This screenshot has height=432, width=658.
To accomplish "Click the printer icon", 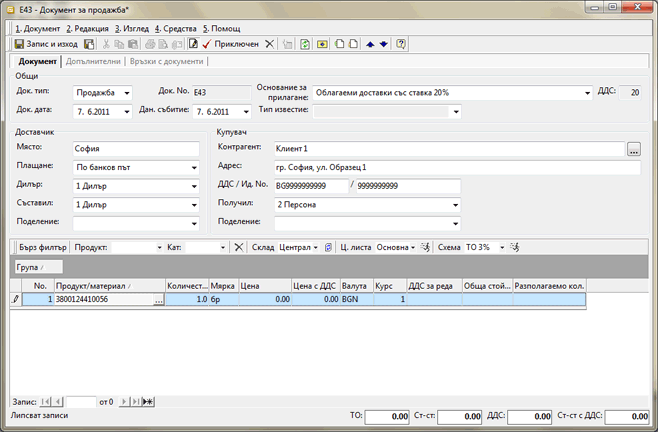I will click(x=150, y=44).
